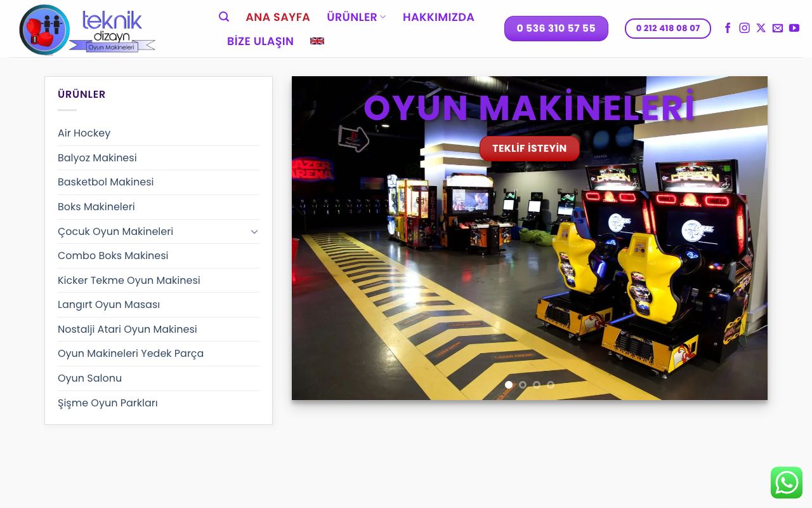Open the Instagram profile icon
812x508 pixels.
pos(744,28)
